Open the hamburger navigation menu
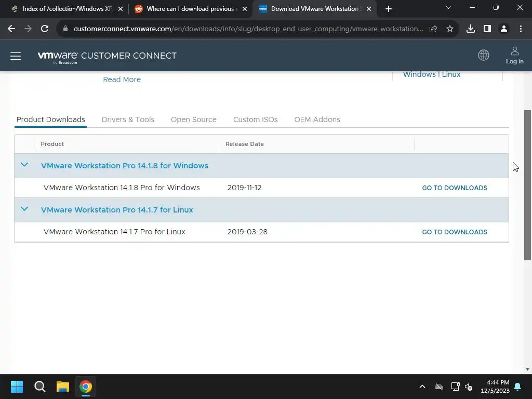Screen dimensions: 532x399 point(16,56)
